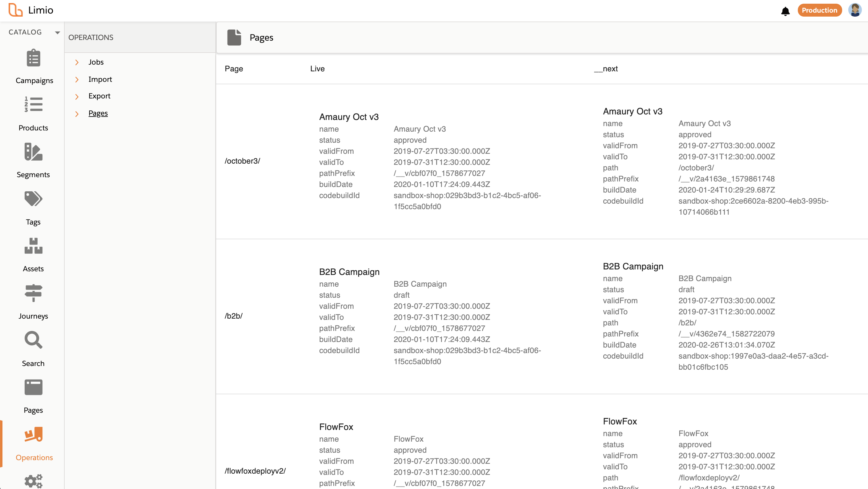
Task: Click codebuildId sandbox-shop:2ce6602a value
Action: click(753, 206)
